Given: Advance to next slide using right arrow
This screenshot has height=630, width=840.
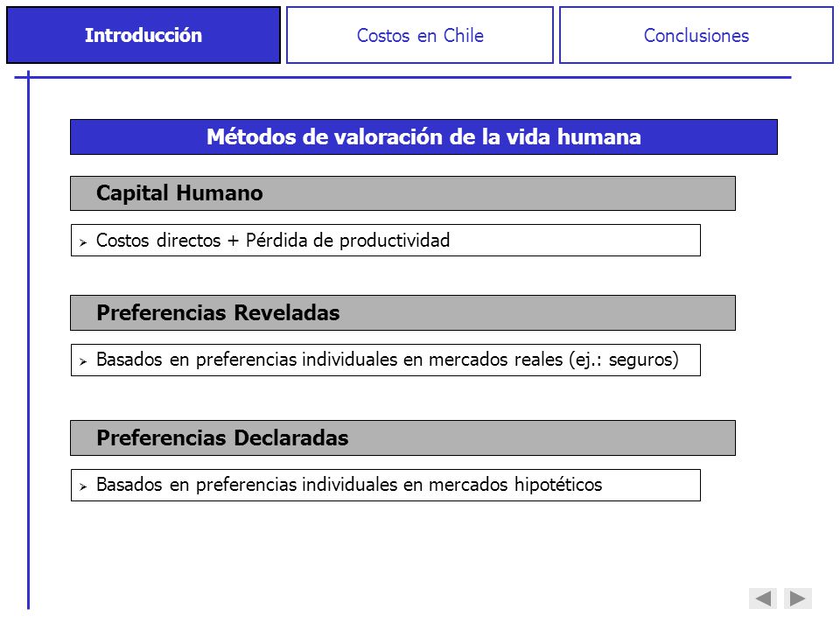Looking at the screenshot, I should (798, 598).
